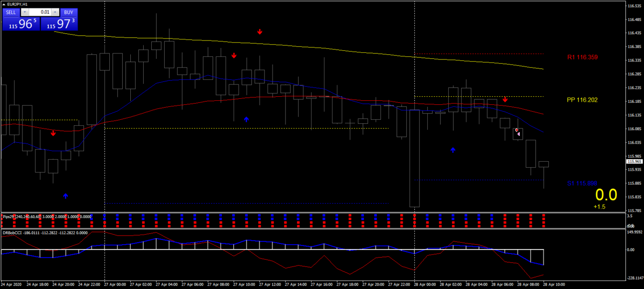Click the 115.785 price scale value
This screenshot has width=644, height=289.
pos(634,210)
